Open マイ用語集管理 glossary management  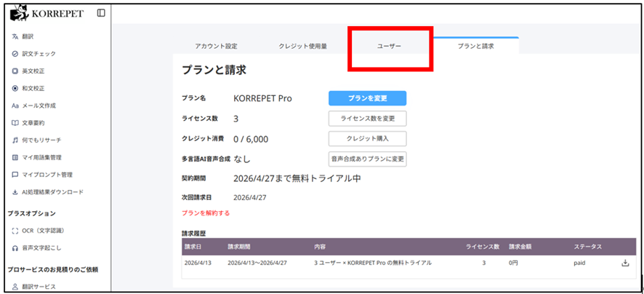click(x=41, y=157)
